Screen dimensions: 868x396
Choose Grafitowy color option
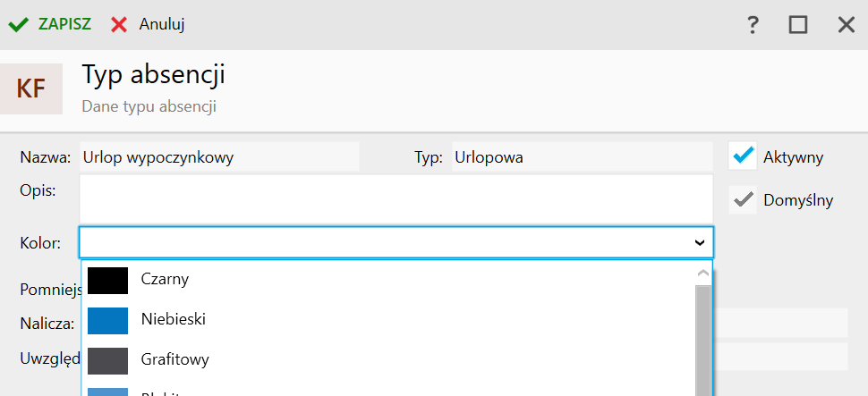click(175, 360)
